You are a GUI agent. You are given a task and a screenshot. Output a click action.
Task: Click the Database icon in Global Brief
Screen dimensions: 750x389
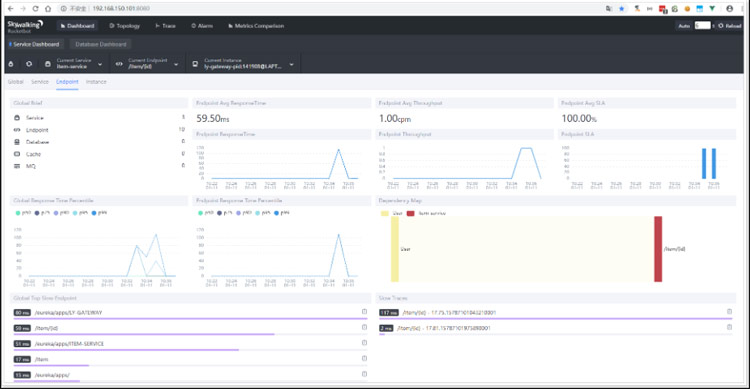17,142
